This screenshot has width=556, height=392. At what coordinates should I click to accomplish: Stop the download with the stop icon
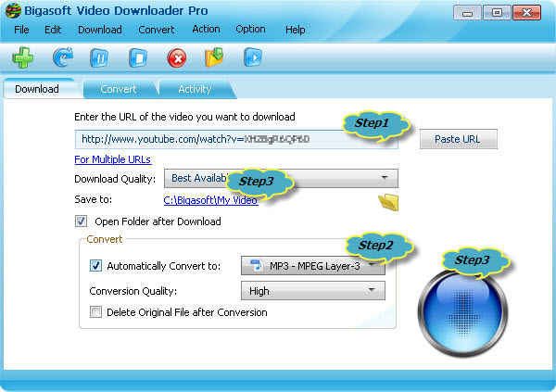tap(138, 57)
